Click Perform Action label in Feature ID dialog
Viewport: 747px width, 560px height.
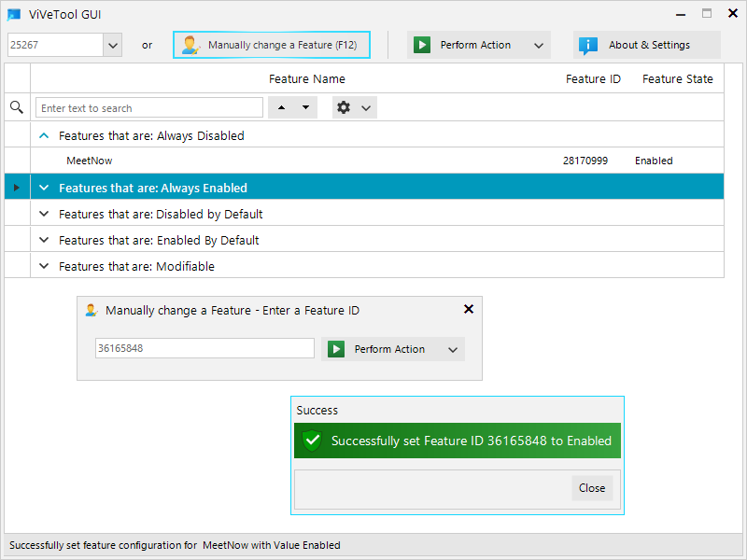(x=389, y=349)
